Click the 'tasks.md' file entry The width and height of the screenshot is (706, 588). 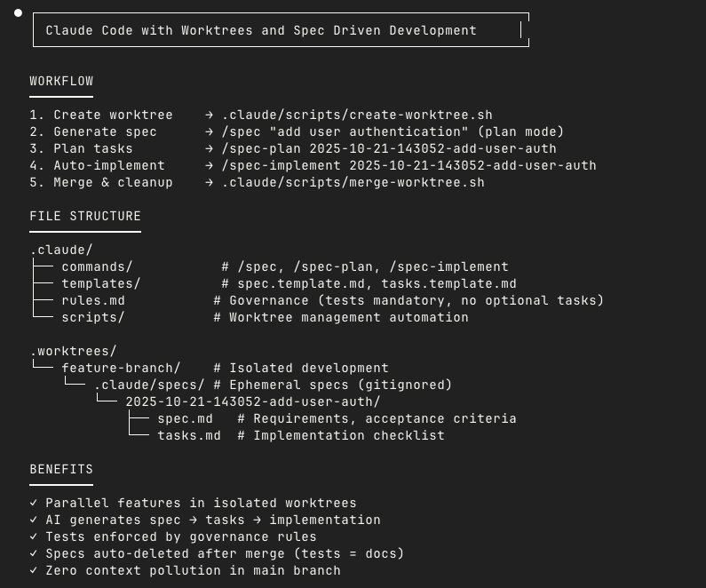[189, 436]
